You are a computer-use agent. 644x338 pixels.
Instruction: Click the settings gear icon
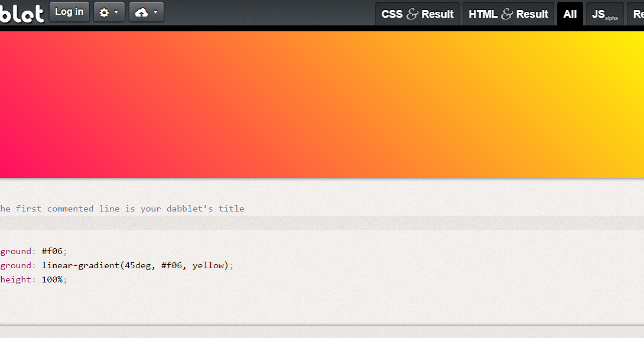click(104, 12)
